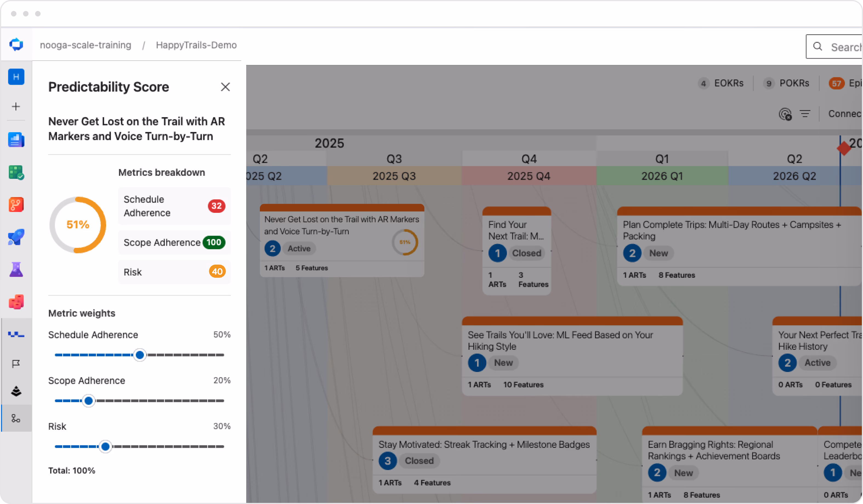Open the orange Repos sidebar icon
The width and height of the screenshot is (863, 504).
point(16,205)
